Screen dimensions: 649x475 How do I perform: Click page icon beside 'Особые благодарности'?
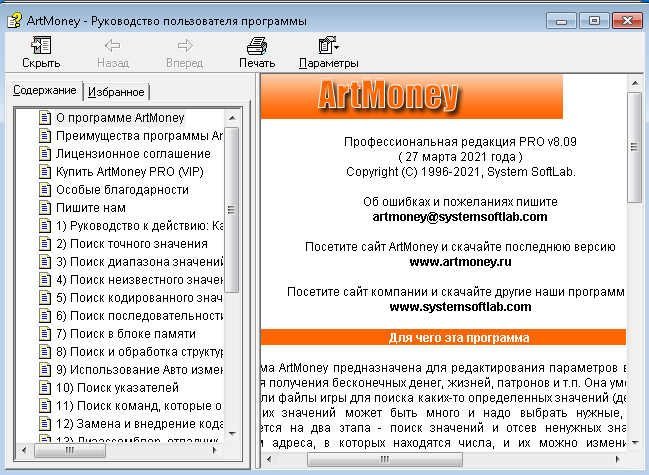point(44,190)
